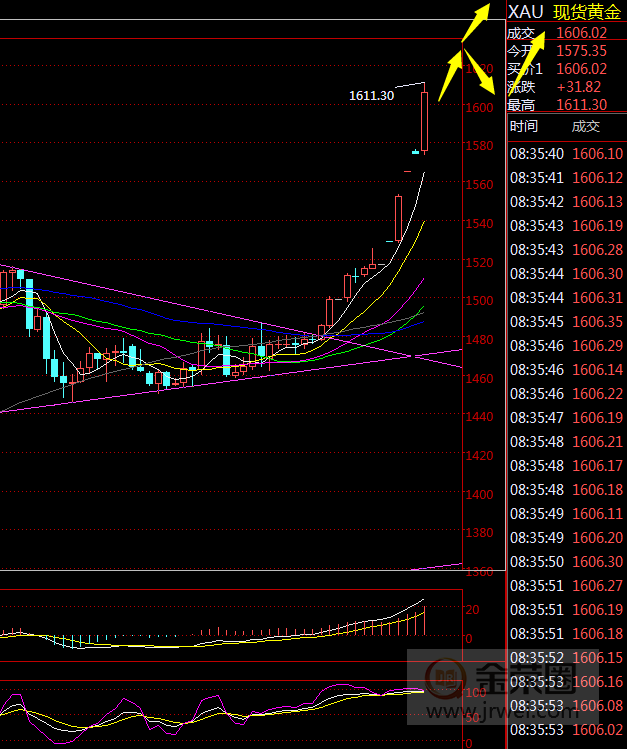Click the 现货黄金 title text
Screen dimensions: 627x749
point(587,12)
